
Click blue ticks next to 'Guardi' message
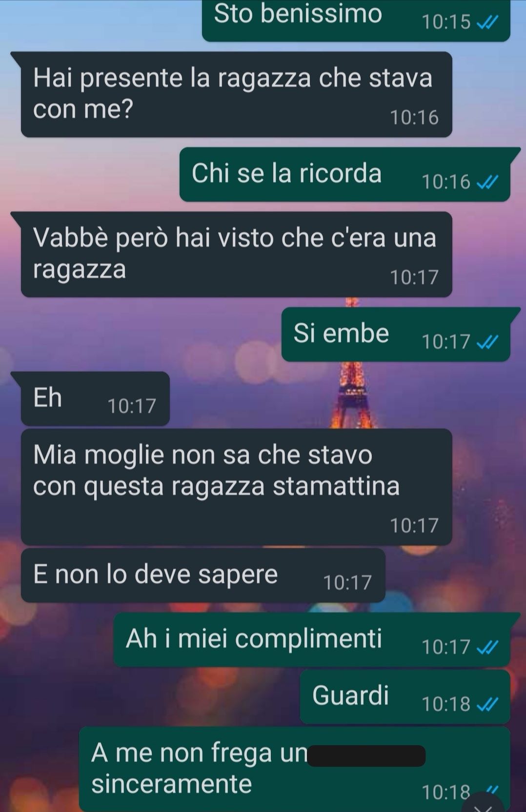[x=486, y=704]
